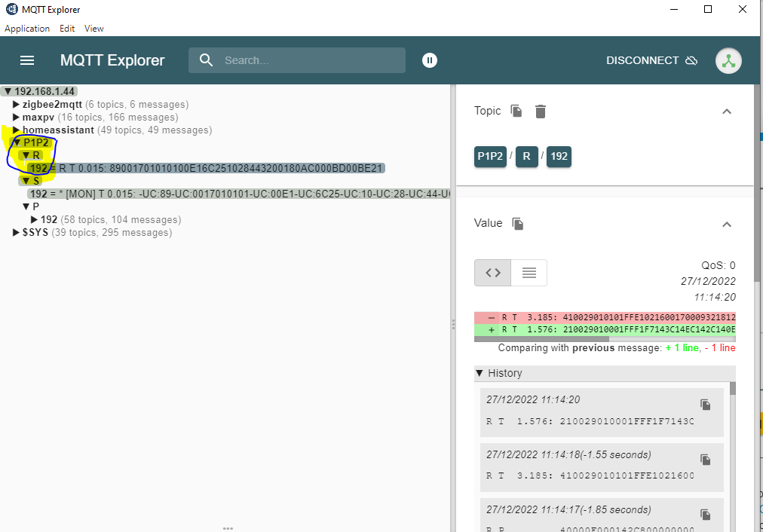Collapse the S subtopic
Screen dimensions: 763x532
(x=26, y=181)
